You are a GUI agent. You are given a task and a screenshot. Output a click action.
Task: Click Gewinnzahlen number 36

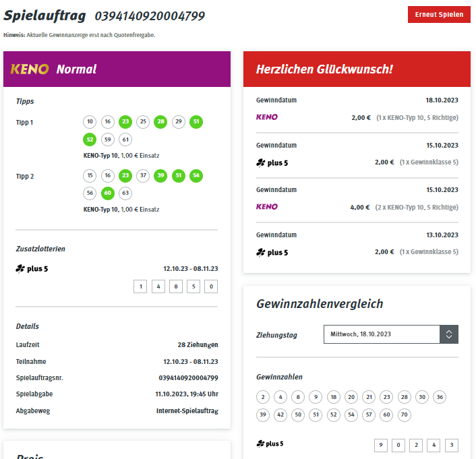[x=440, y=397]
